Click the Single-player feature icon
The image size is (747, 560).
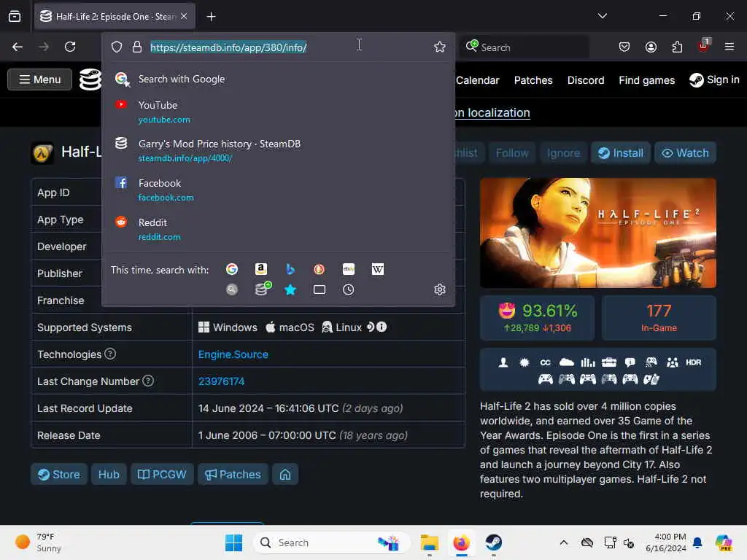(503, 362)
